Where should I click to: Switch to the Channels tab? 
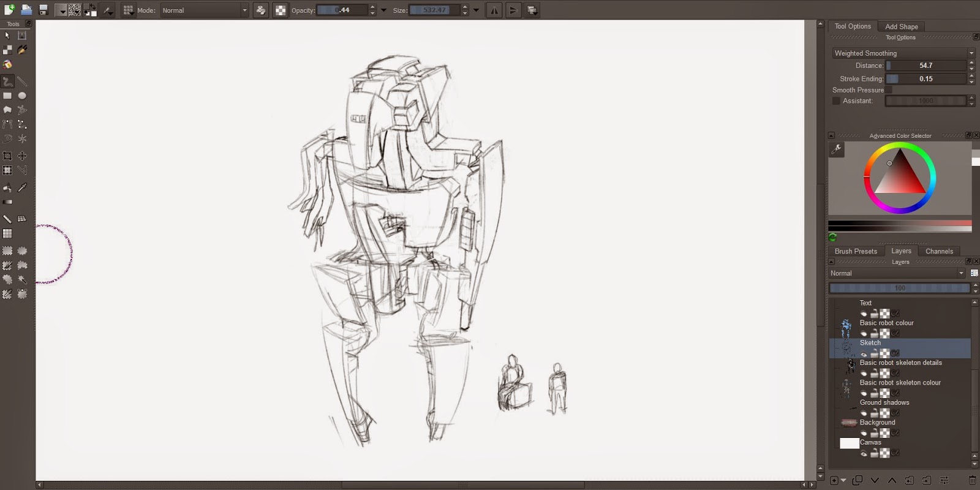tap(939, 251)
